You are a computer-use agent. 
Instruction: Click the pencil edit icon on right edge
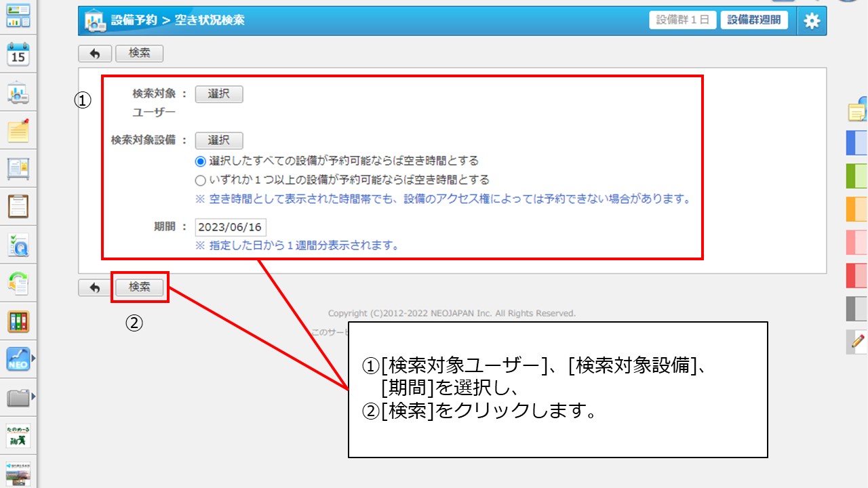[x=857, y=342]
